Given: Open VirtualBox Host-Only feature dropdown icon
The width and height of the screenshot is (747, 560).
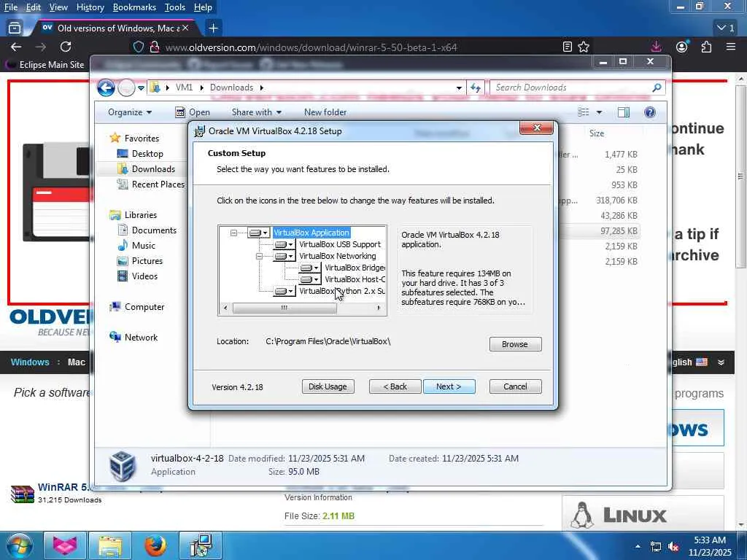Looking at the screenshot, I should 309,279.
